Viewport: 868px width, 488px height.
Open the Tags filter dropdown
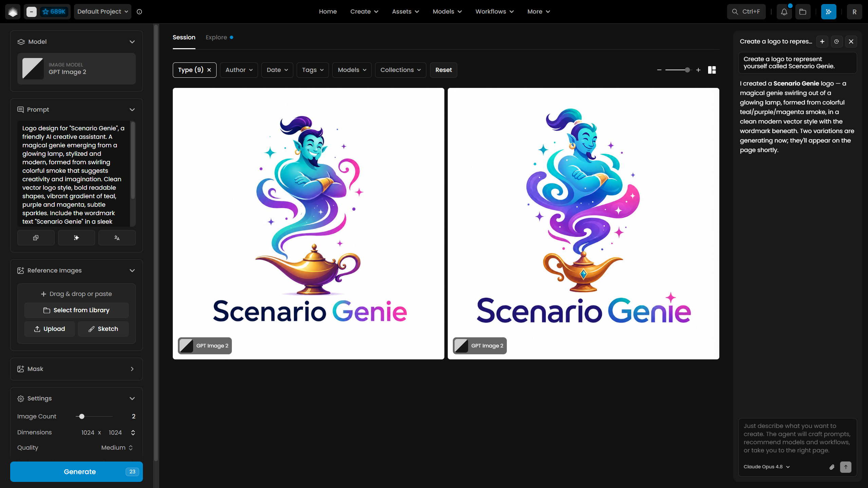[313, 70]
